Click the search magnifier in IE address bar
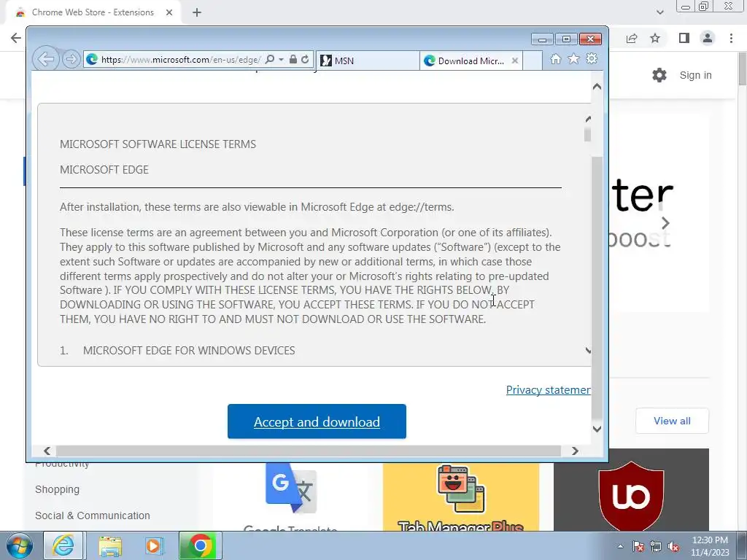The width and height of the screenshot is (747, 560). pyautogui.click(x=270, y=60)
